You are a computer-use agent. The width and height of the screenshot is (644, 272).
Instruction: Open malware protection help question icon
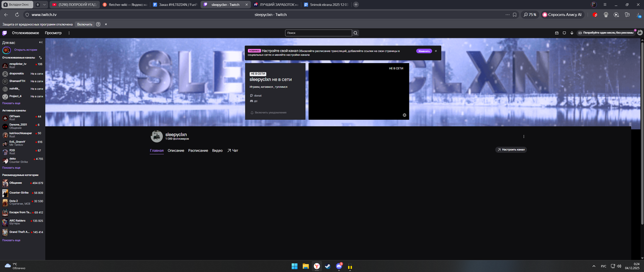(98, 24)
